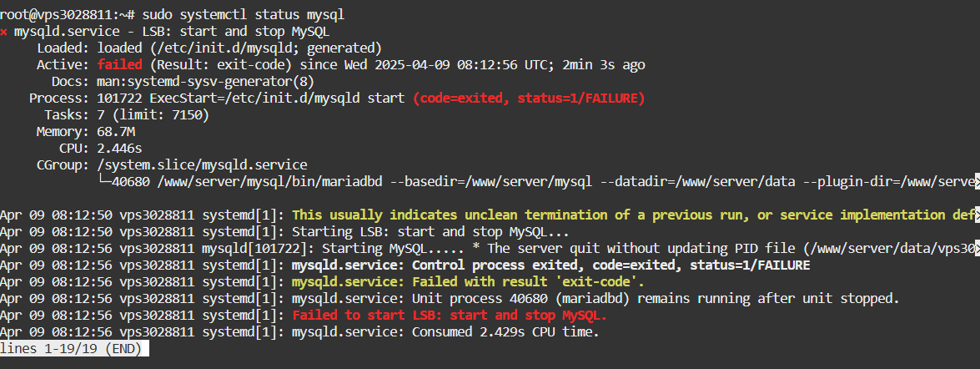Image resolution: width=980 pixels, height=369 pixels.
Task: Click the "Starting LSB: start and stop MySQL..." log entry
Action: (x=430, y=231)
